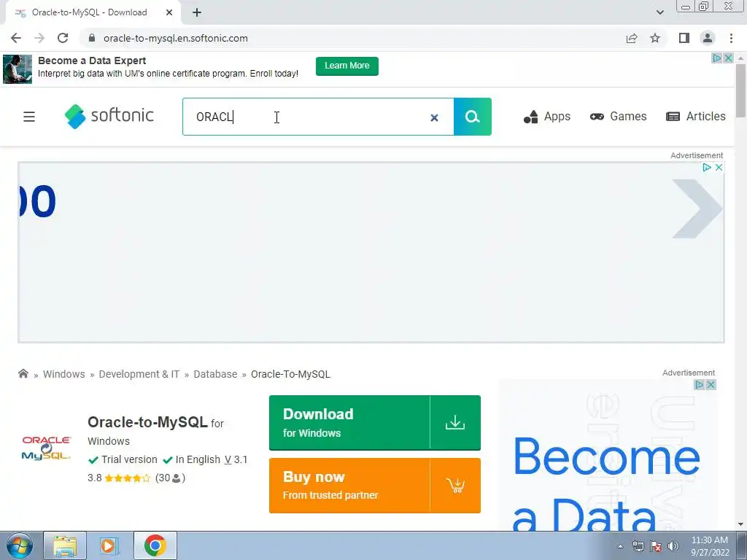This screenshot has width=747, height=560.
Task: Open a new browser tab
Action: 197,12
